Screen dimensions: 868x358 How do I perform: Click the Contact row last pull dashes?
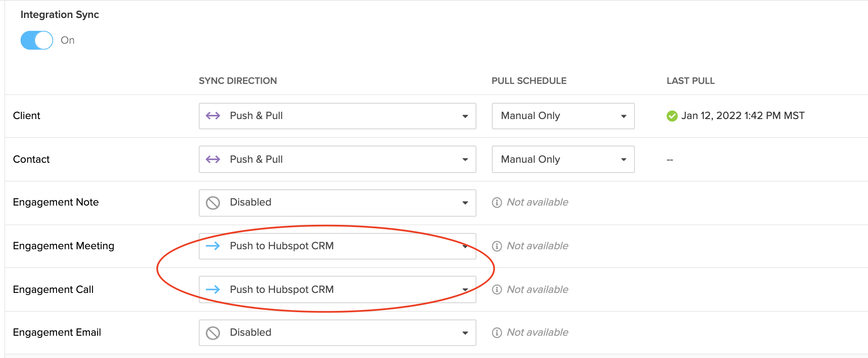[670, 160]
